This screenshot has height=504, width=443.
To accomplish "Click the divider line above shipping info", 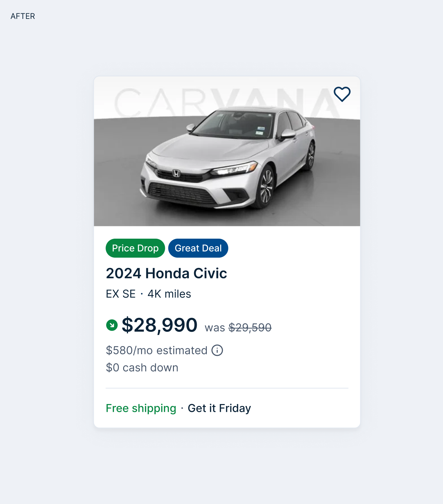I will coord(227,388).
